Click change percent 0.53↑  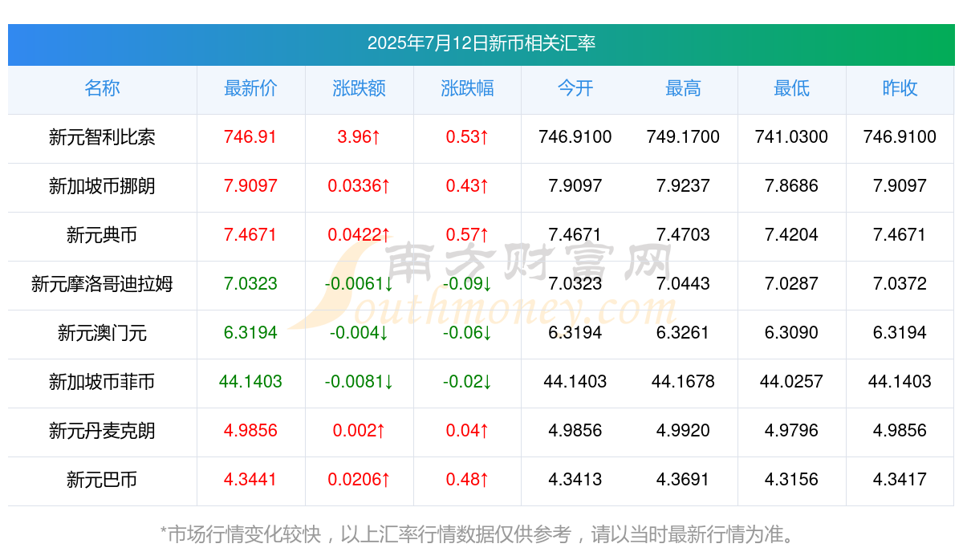pos(467,137)
